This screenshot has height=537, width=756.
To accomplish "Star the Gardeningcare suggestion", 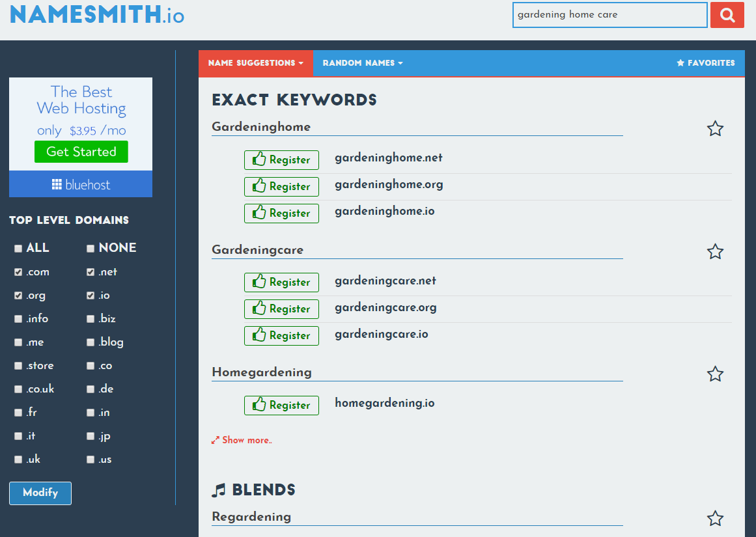I will (715, 251).
